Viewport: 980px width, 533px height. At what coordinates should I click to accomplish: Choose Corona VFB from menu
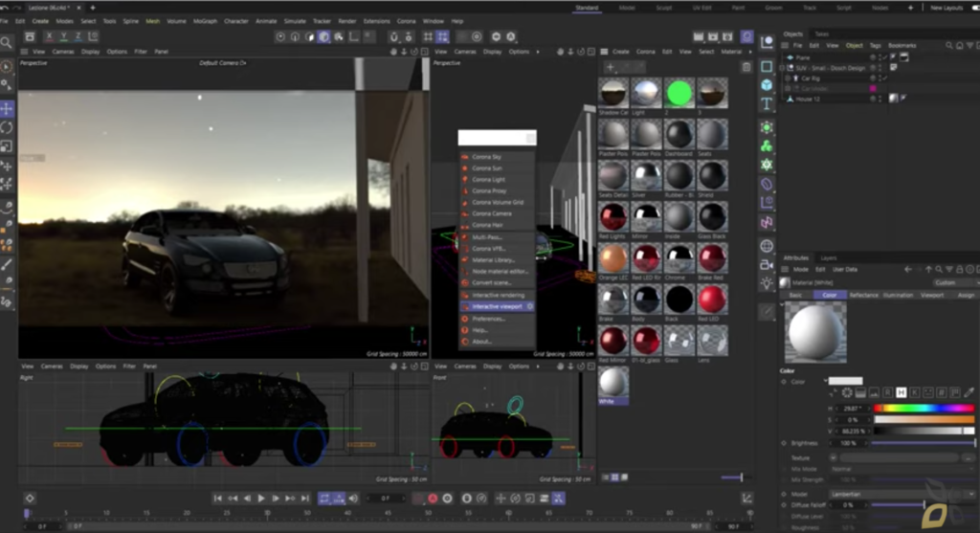pos(497,249)
